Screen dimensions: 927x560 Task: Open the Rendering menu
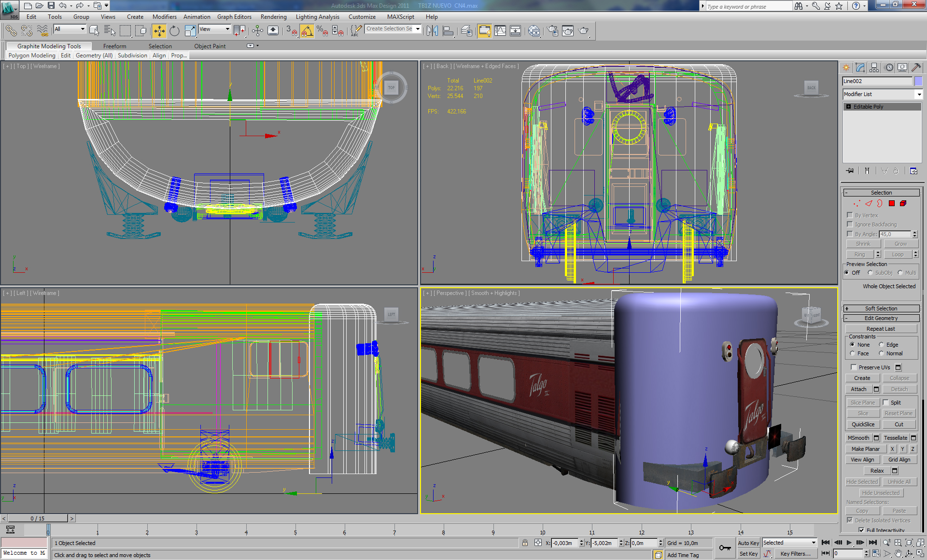click(273, 17)
